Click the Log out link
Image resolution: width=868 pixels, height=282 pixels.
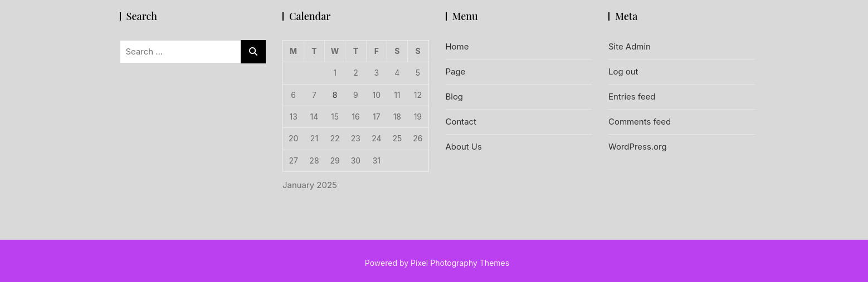point(623,72)
